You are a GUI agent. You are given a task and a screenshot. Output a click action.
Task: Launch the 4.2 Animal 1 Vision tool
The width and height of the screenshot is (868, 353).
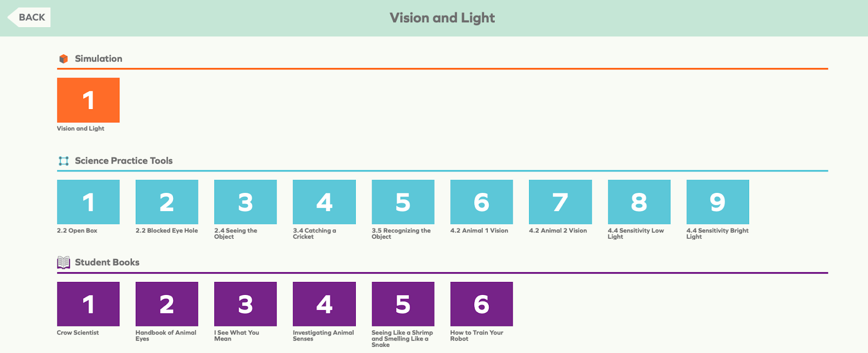481,201
